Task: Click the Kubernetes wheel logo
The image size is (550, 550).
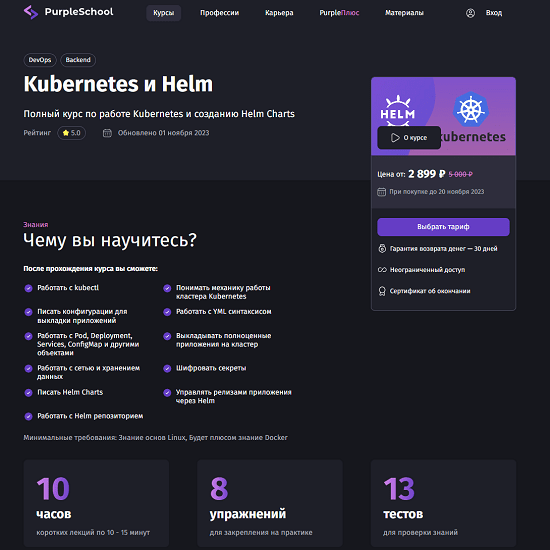Action: [x=470, y=110]
